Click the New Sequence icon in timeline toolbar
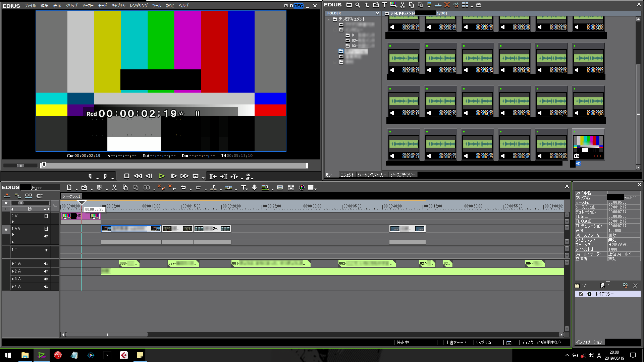Viewport: 644px width, 362px height. click(69, 188)
